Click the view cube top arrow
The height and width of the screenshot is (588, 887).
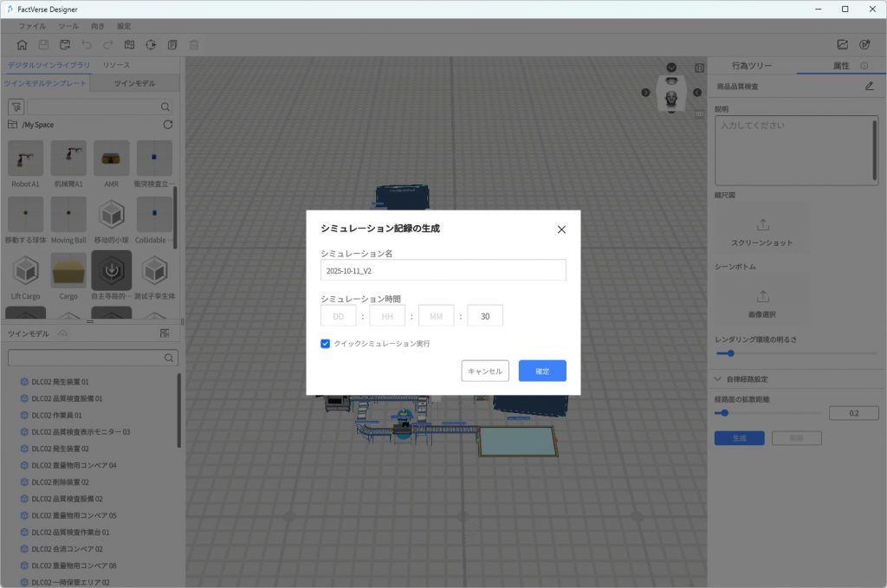click(671, 68)
